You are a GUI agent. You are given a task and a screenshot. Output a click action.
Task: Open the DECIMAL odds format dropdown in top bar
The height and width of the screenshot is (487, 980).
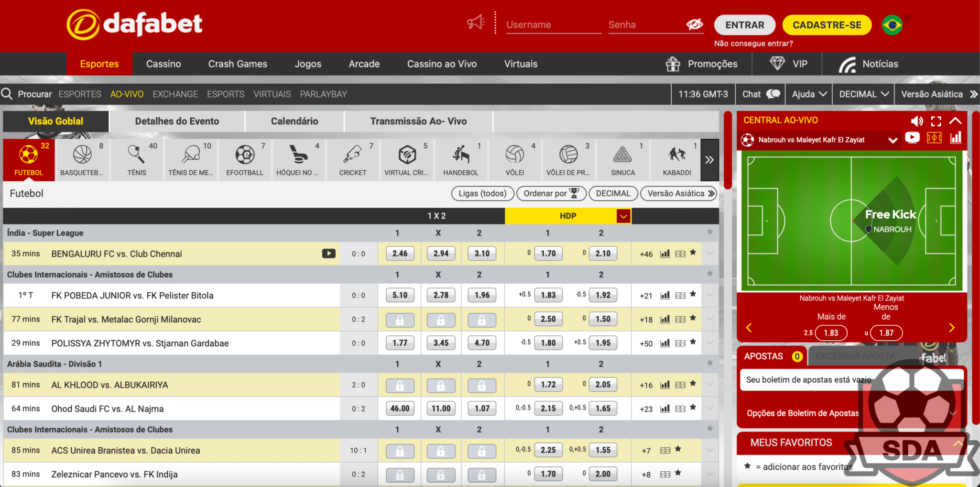coord(864,94)
